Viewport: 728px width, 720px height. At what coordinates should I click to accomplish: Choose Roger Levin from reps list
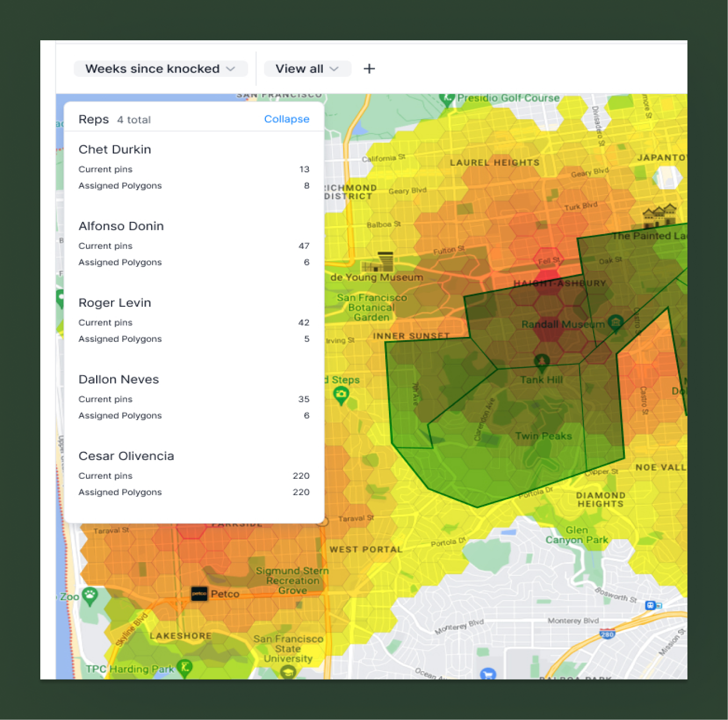114,303
